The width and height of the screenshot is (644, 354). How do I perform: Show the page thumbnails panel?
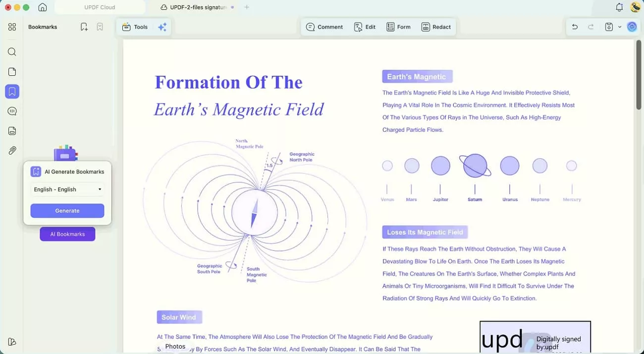click(x=12, y=71)
